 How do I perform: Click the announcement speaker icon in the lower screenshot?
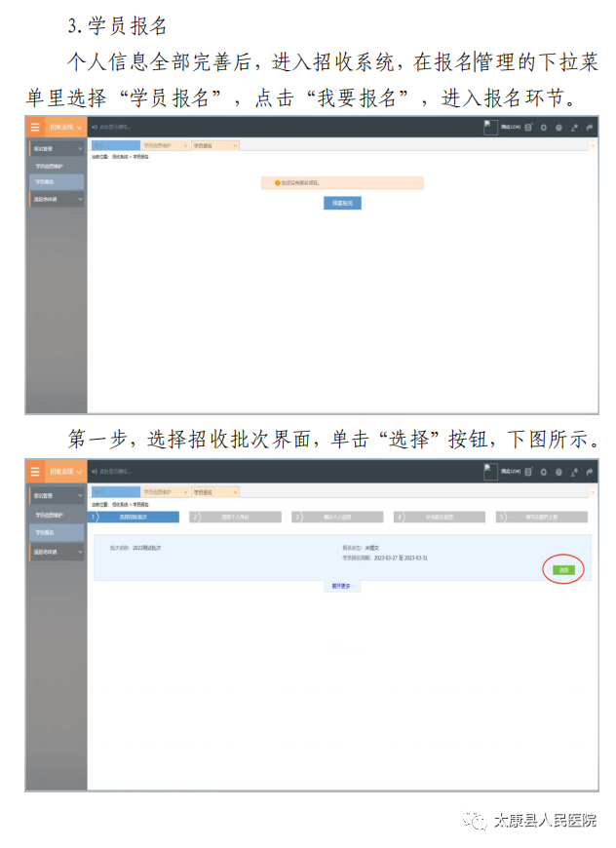click(x=95, y=472)
